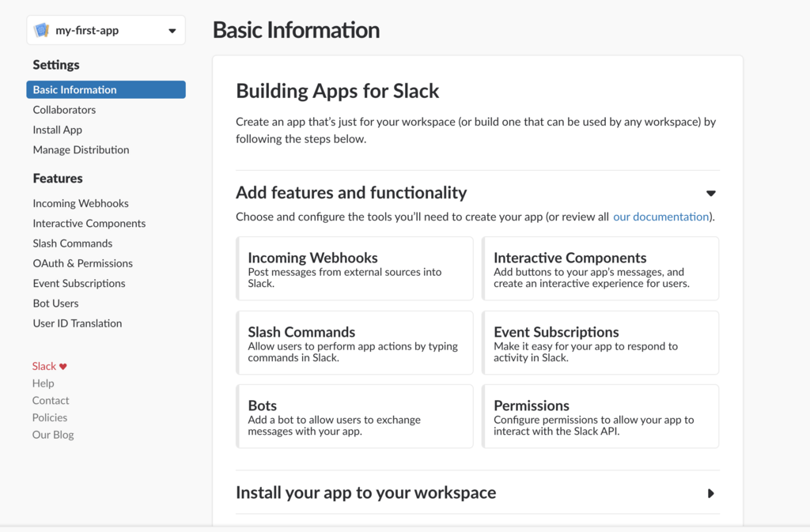Open Slash Commands in sidebar
Viewport: 810px width, 532px height.
(x=72, y=243)
